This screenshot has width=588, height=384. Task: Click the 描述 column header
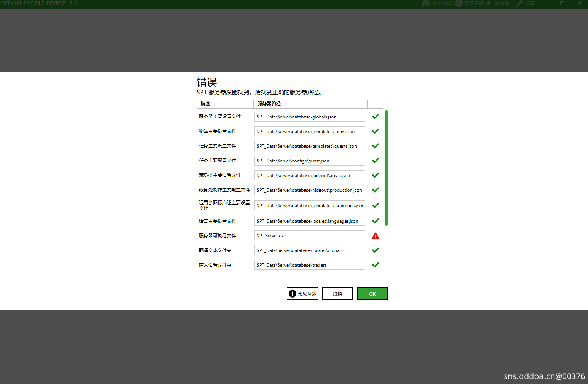click(x=225, y=104)
